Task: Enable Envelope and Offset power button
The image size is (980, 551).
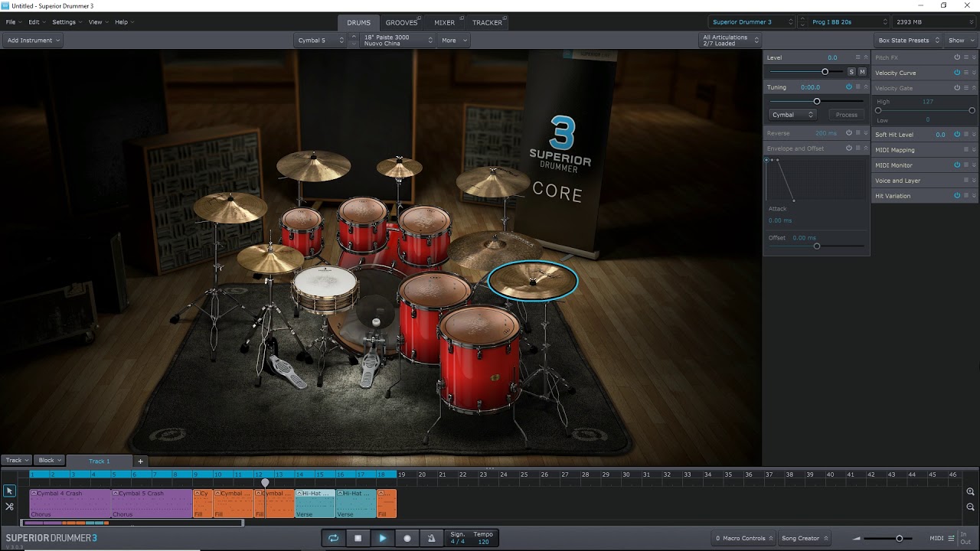Action: 849,148
